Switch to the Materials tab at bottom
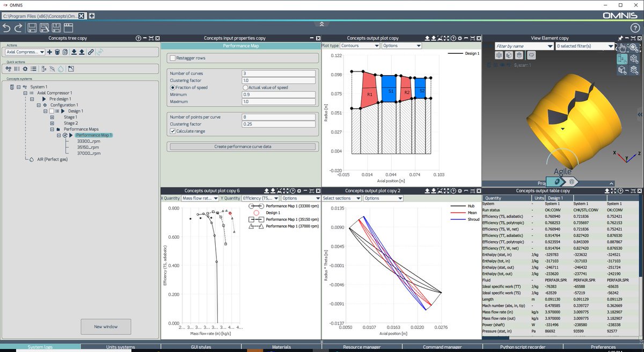The width and height of the screenshot is (644, 352). tap(281, 347)
